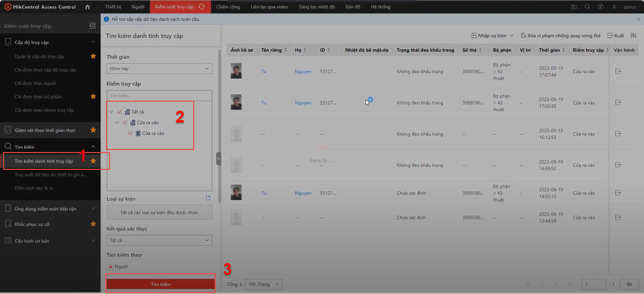The height and width of the screenshot is (294, 644).
Task: Click the Loại sự kiện selection icon
Action: (x=208, y=198)
